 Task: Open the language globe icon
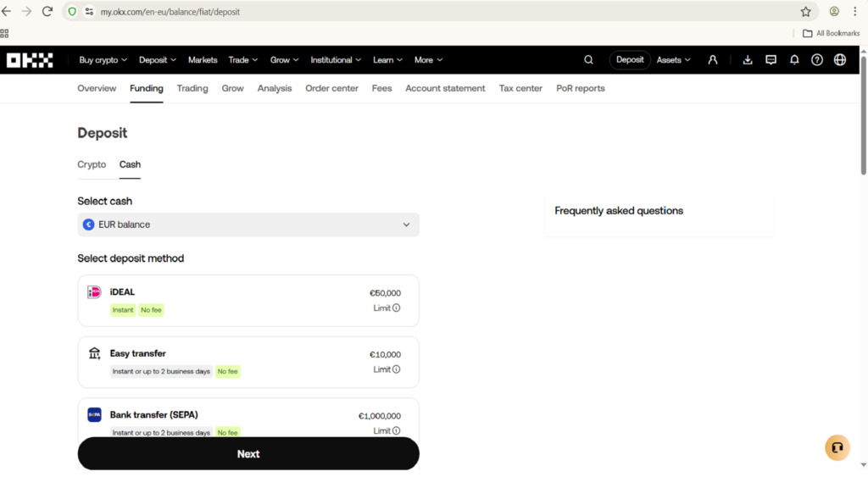[x=840, y=60]
